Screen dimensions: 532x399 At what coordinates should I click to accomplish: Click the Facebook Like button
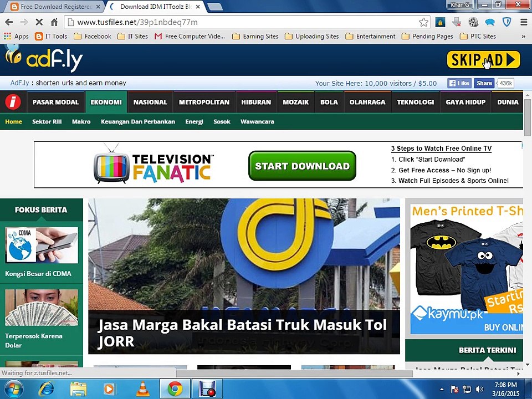pyautogui.click(x=459, y=83)
